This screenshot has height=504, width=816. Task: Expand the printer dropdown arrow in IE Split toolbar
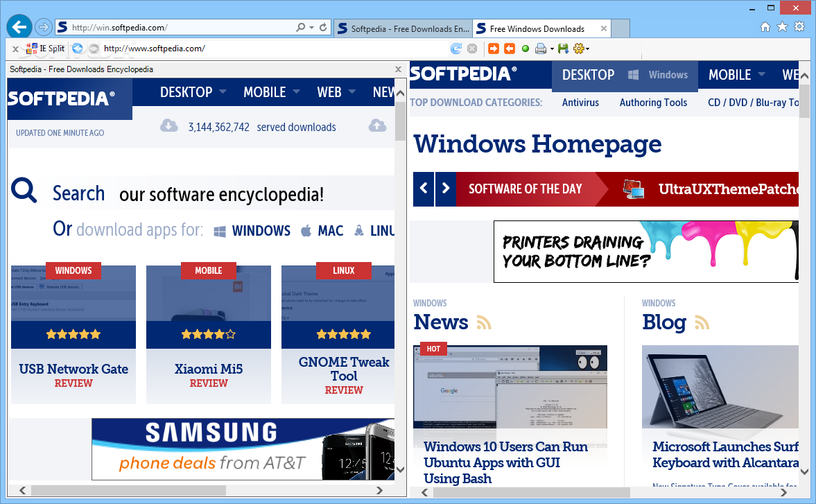(552, 49)
